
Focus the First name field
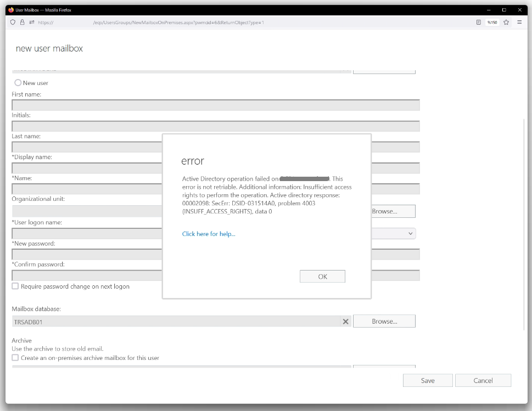pyautogui.click(x=216, y=105)
